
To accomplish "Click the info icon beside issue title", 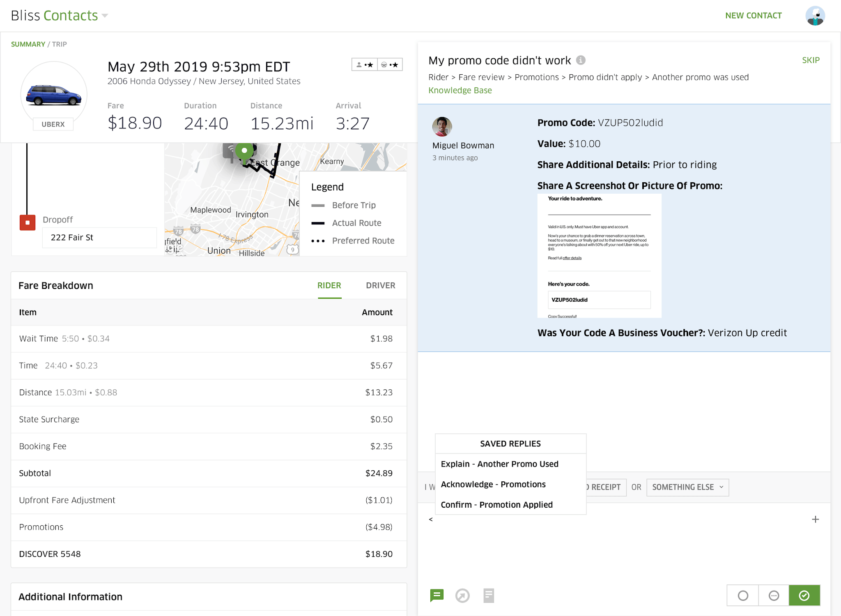I will point(581,60).
